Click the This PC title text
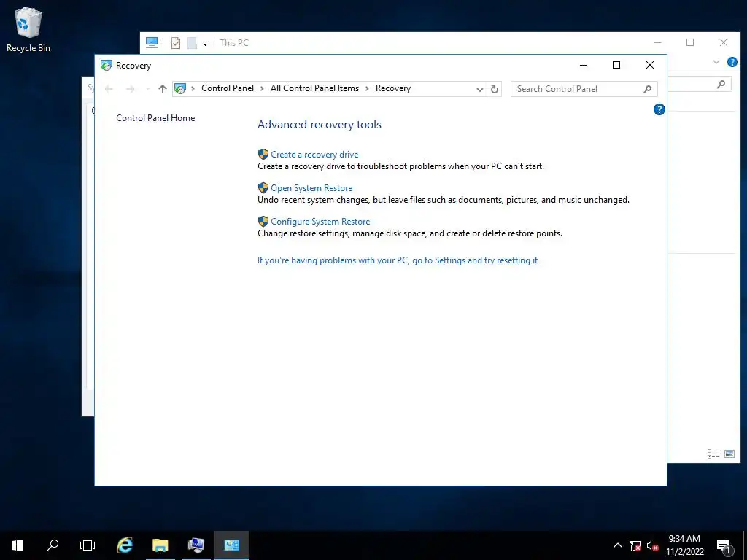 (x=234, y=43)
